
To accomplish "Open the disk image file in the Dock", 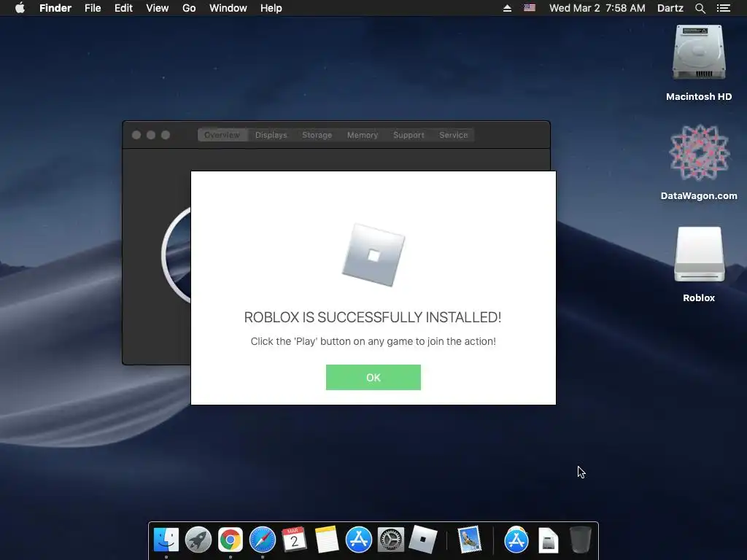I will pos(549,540).
